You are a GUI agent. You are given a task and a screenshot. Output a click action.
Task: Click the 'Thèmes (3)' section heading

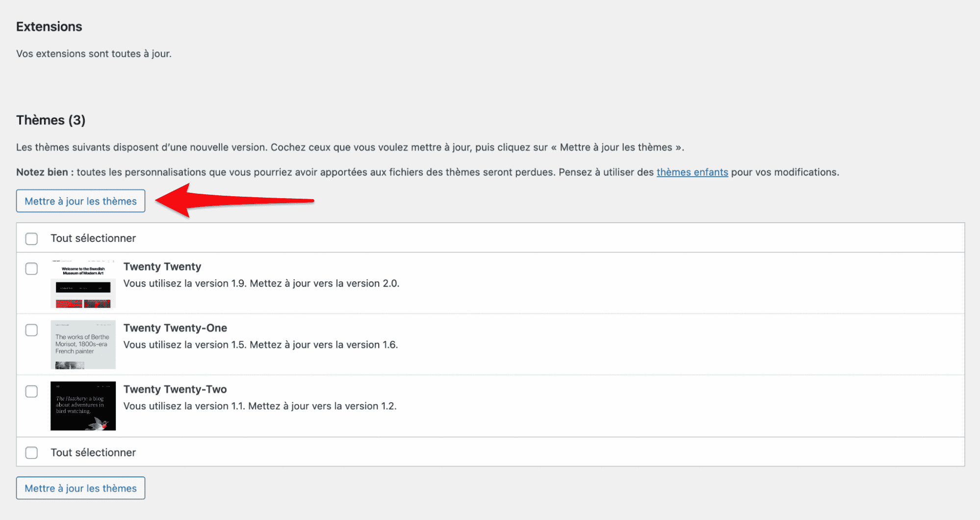[x=51, y=120]
